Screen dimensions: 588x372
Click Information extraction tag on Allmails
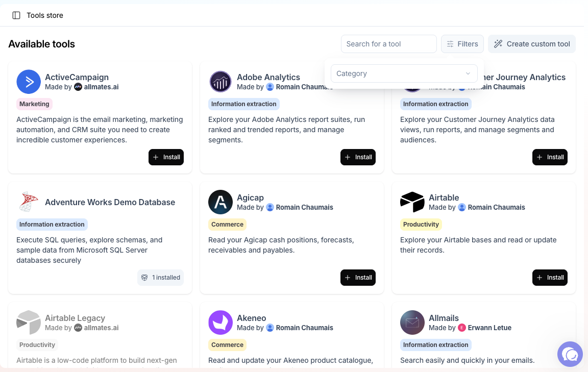pos(436,344)
